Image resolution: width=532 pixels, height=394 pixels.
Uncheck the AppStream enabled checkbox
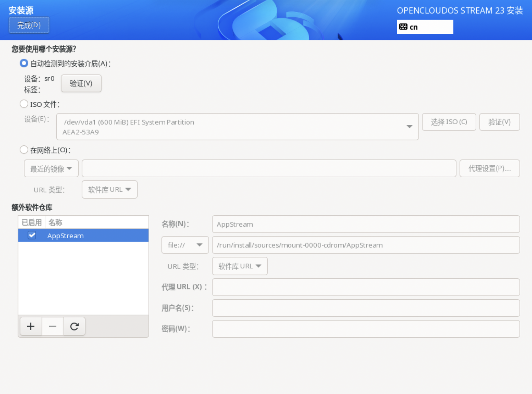32,235
